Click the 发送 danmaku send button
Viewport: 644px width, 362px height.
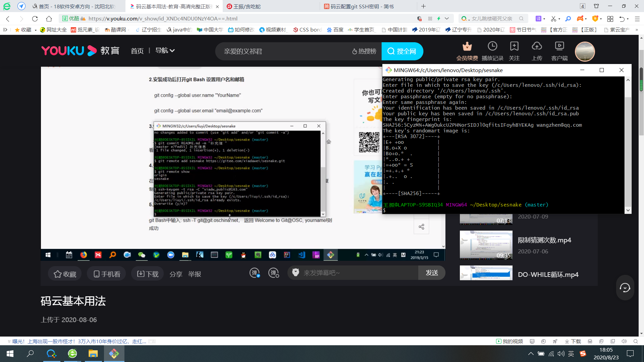[x=432, y=273]
